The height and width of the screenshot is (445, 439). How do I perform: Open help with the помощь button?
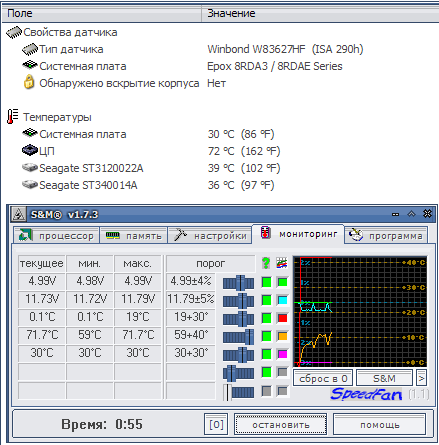coord(380,424)
